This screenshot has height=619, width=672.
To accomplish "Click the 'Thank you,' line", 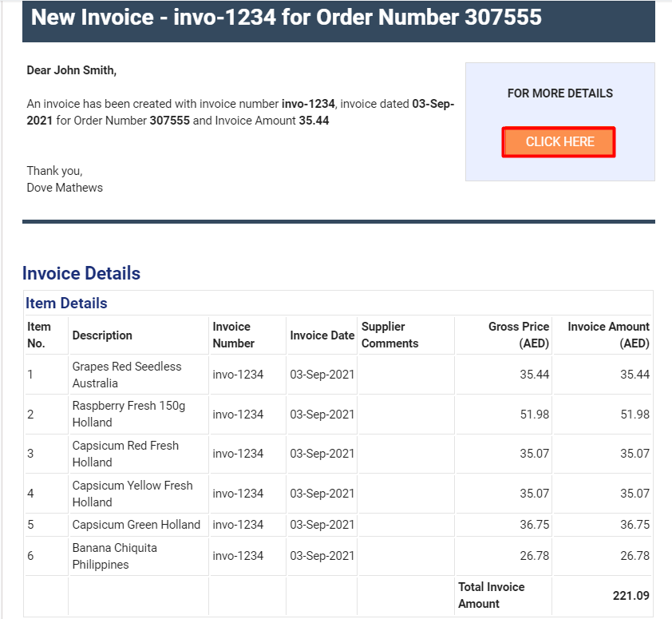I will (x=54, y=171).
